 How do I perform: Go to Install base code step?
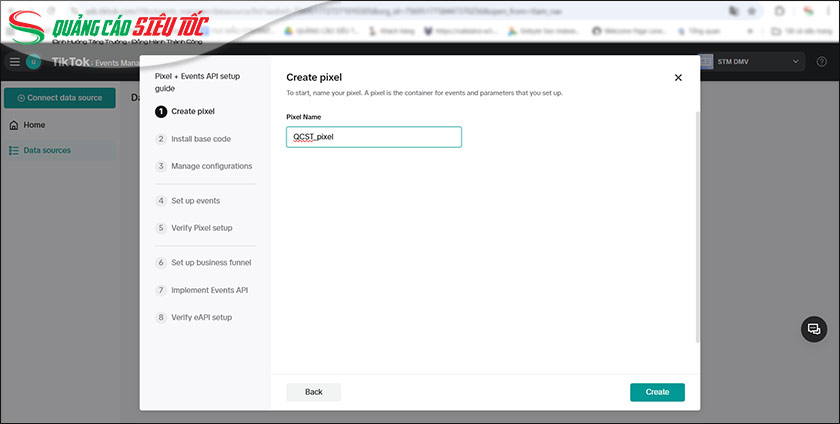[200, 139]
